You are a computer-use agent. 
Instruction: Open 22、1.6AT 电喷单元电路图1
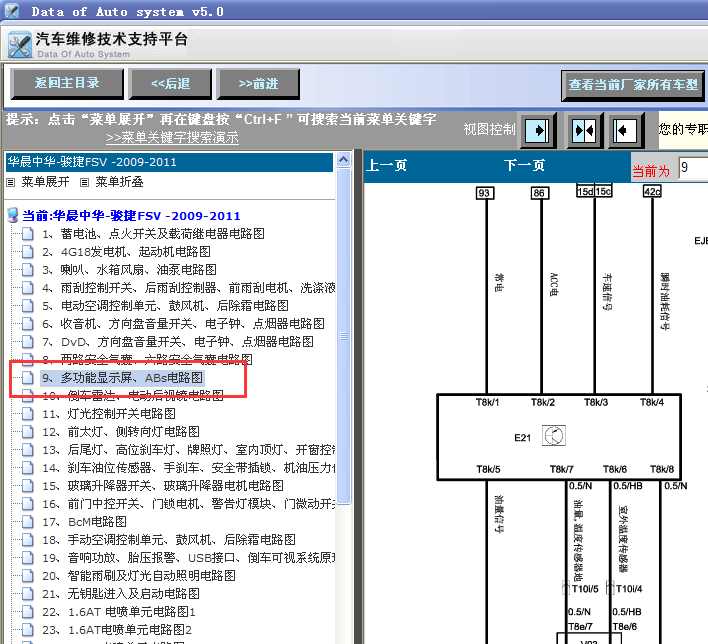coord(119,611)
